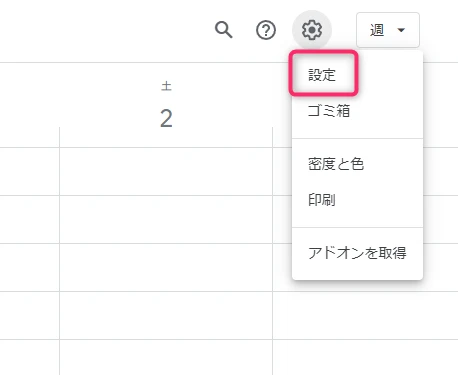Select fourth time slot under Saturday 2
The width and height of the screenshot is (458, 375).
coord(166,315)
